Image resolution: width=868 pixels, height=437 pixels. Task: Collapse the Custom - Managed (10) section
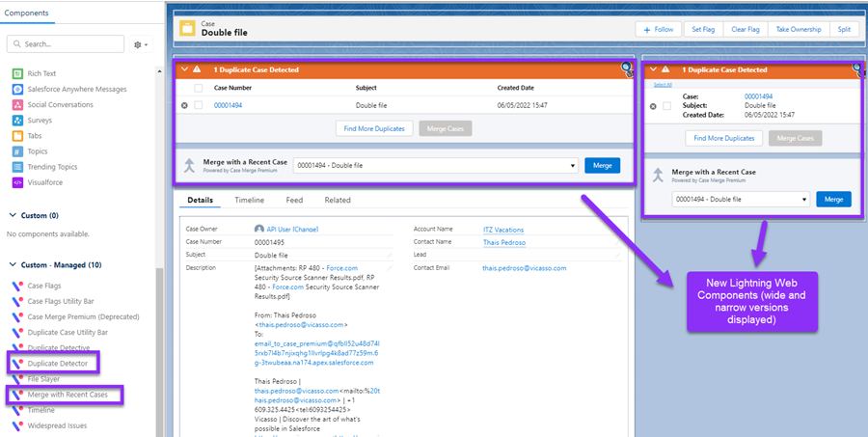point(13,265)
